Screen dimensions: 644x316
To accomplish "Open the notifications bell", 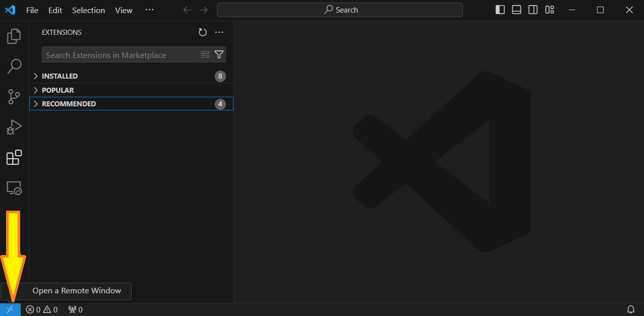I will (x=630, y=309).
